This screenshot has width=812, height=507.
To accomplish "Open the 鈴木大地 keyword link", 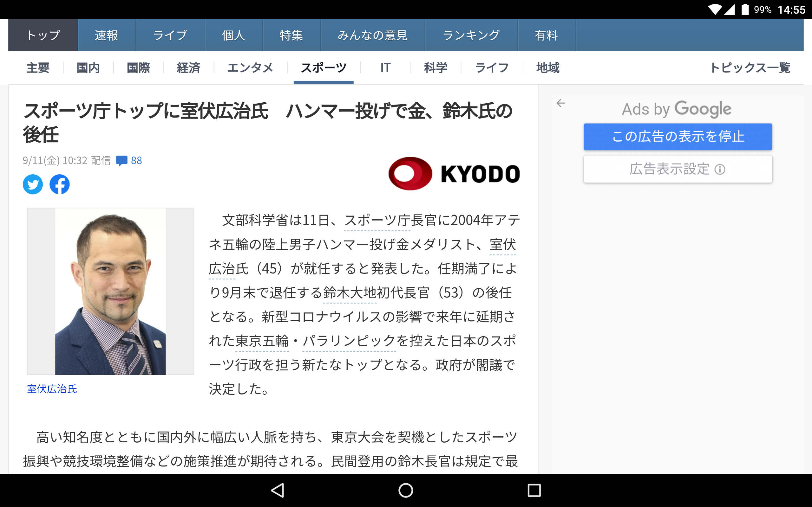I will 349,293.
